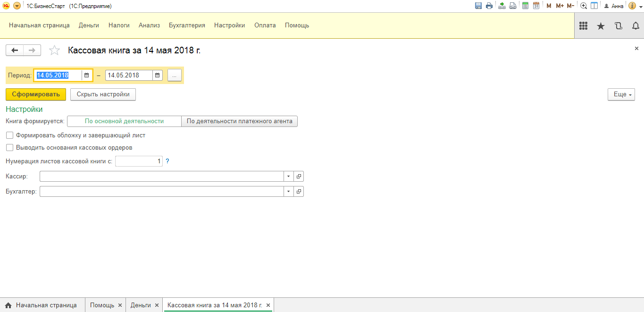
Task: Open calendar picker for end date
Action: (x=158, y=75)
